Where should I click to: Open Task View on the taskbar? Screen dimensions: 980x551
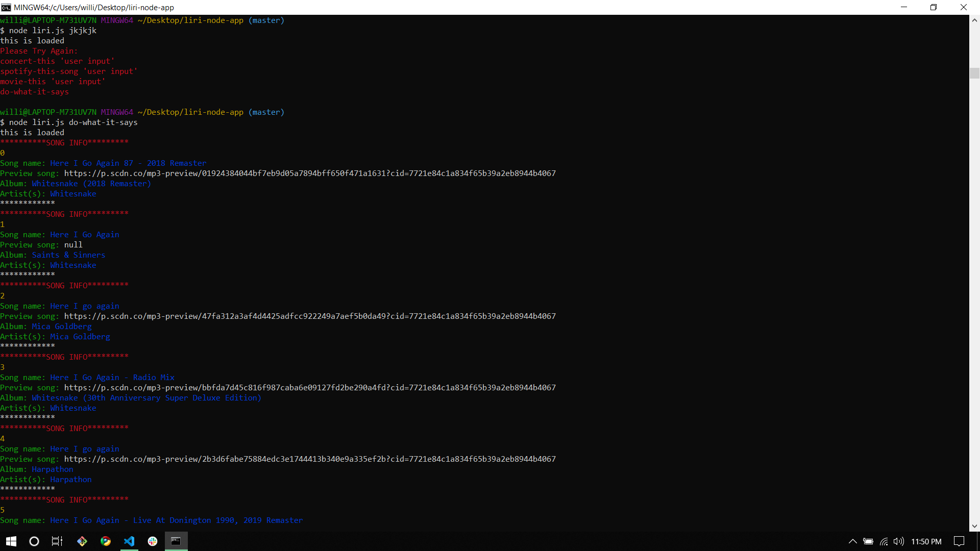click(x=56, y=541)
